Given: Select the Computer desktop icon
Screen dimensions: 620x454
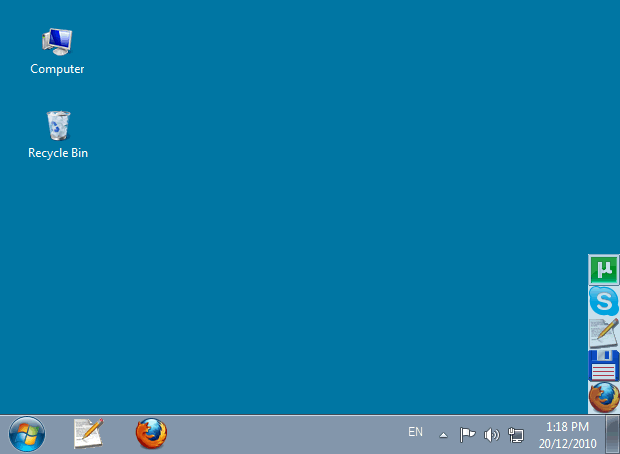Looking at the screenshot, I should [57, 42].
